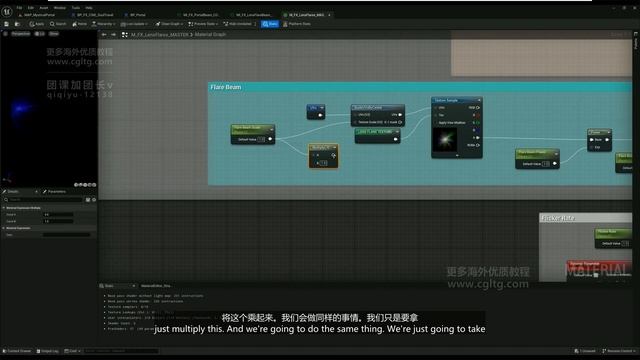Select the Flicker Rate comment header

585,218
